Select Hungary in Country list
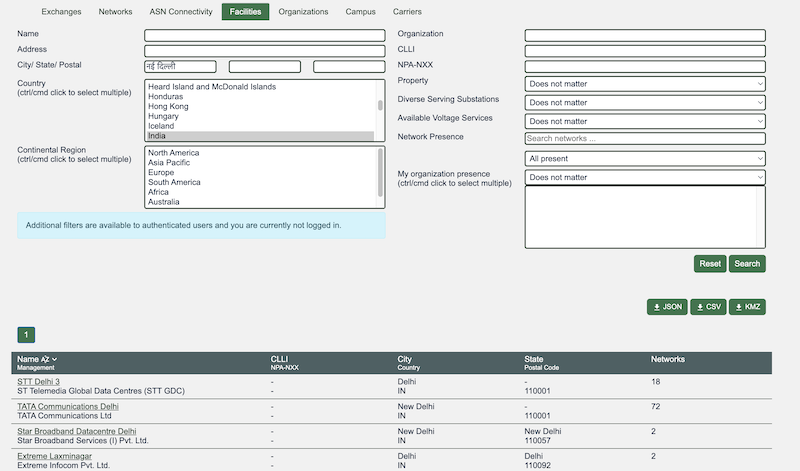Viewport: 800px width, 471px height. pos(260,116)
